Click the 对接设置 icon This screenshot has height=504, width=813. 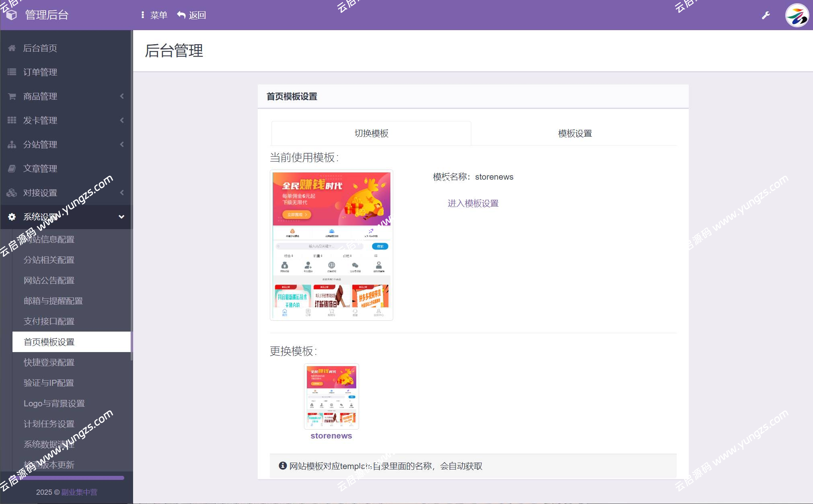coord(12,193)
